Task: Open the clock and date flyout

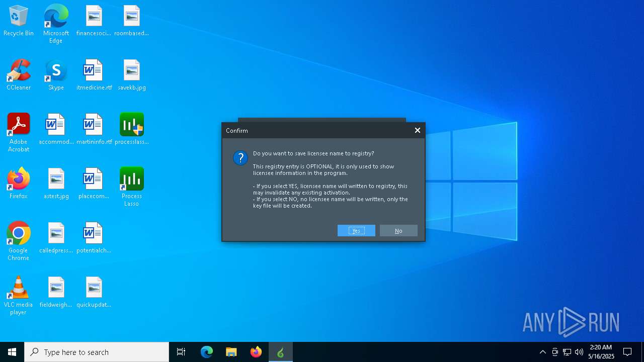Action: [601, 352]
